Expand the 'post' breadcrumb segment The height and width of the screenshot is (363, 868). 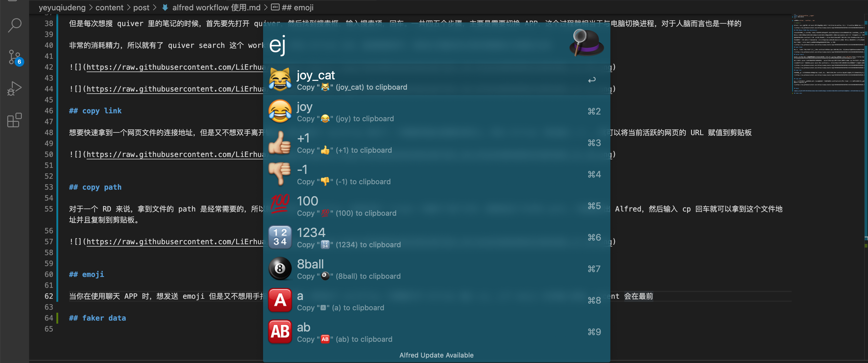141,7
